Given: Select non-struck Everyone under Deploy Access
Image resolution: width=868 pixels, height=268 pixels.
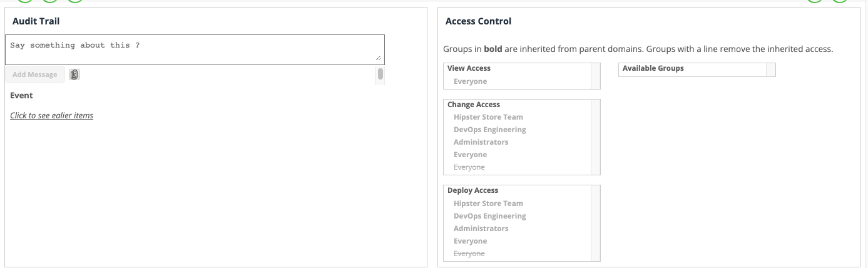Looking at the screenshot, I should pyautogui.click(x=470, y=241).
